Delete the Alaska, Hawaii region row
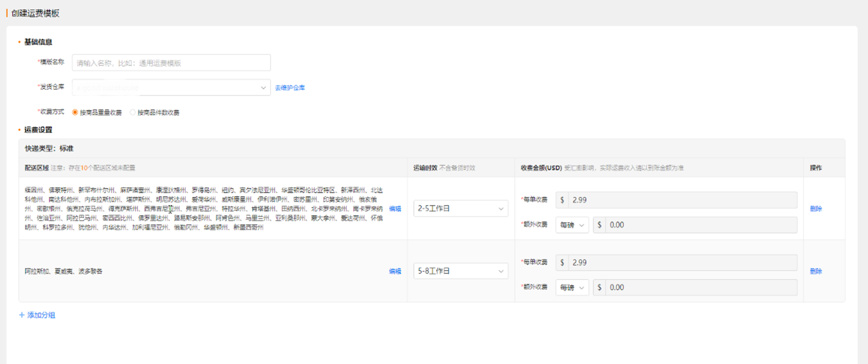Viewport: 868px width, 364px height. pyautogui.click(x=816, y=271)
